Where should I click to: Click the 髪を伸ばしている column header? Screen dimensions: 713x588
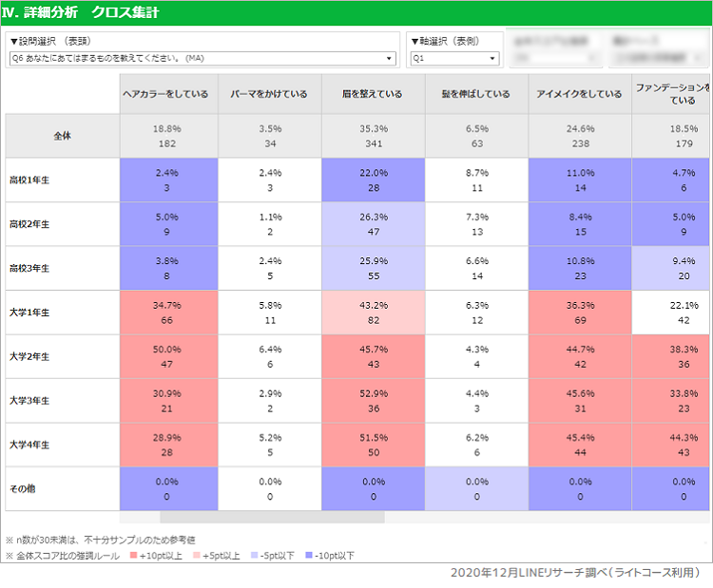[475, 94]
